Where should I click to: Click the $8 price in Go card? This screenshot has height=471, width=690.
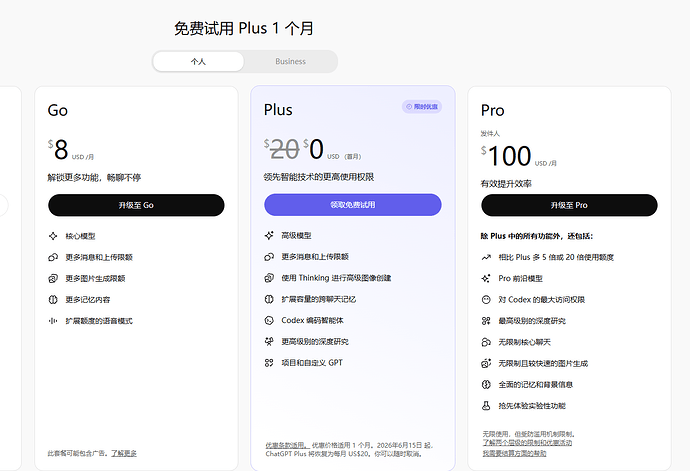pyautogui.click(x=58, y=150)
